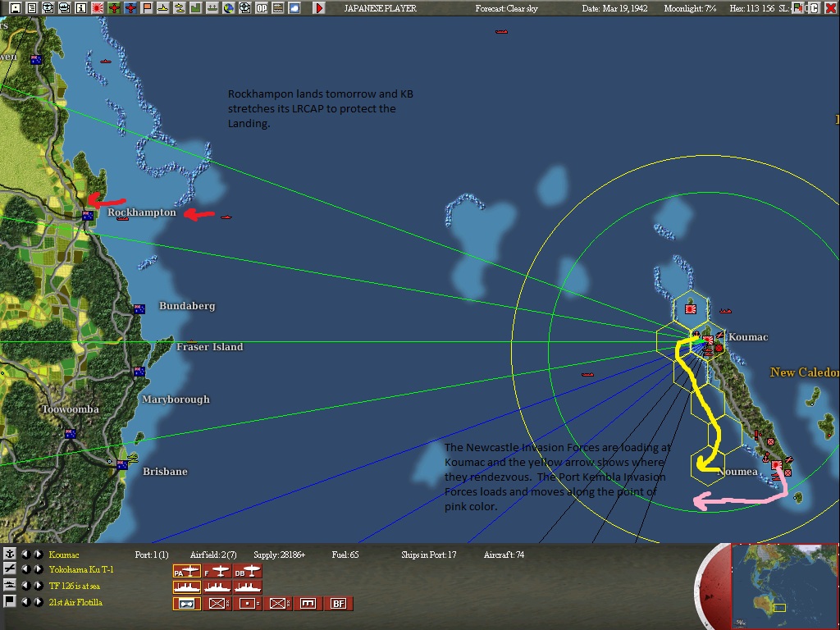Image resolution: width=840 pixels, height=630 pixels.
Task: Switch to the anchor naval bases tab
Action: (10, 555)
